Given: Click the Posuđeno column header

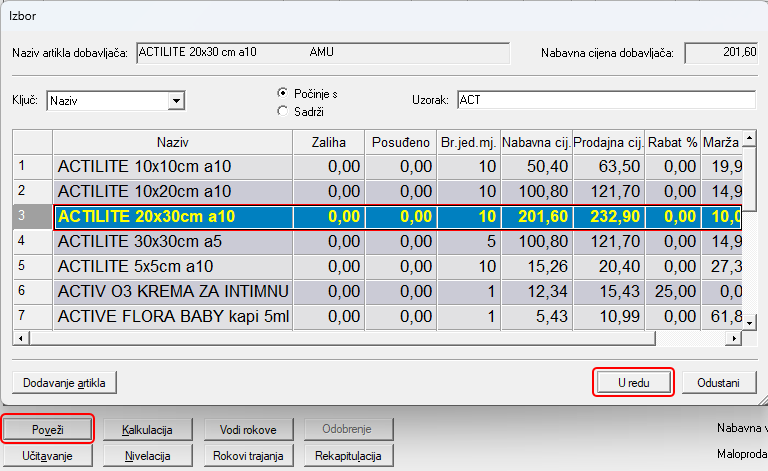Looking at the screenshot, I should click(401, 142).
